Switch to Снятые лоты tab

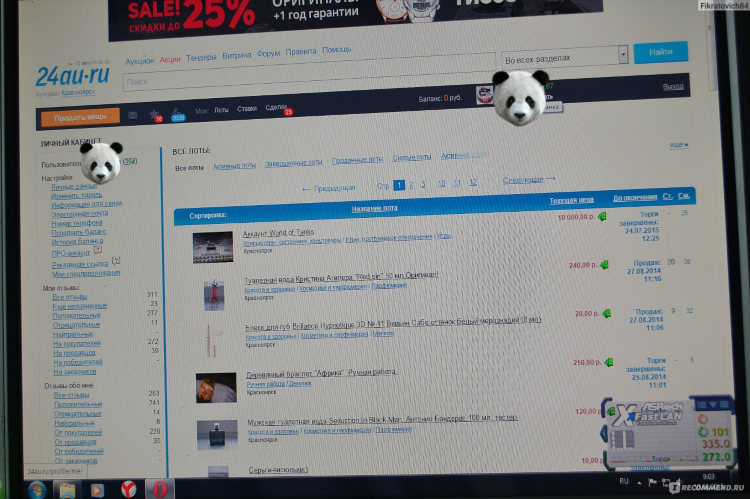pyautogui.click(x=412, y=157)
